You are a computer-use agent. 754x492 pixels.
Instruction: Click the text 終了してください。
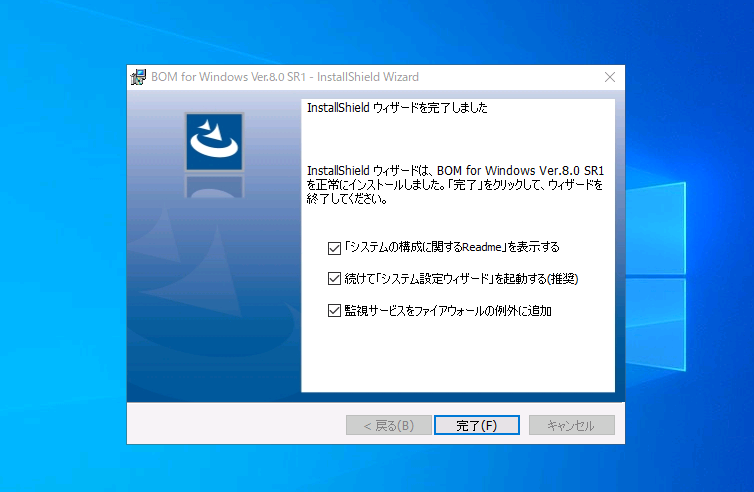tap(347, 199)
